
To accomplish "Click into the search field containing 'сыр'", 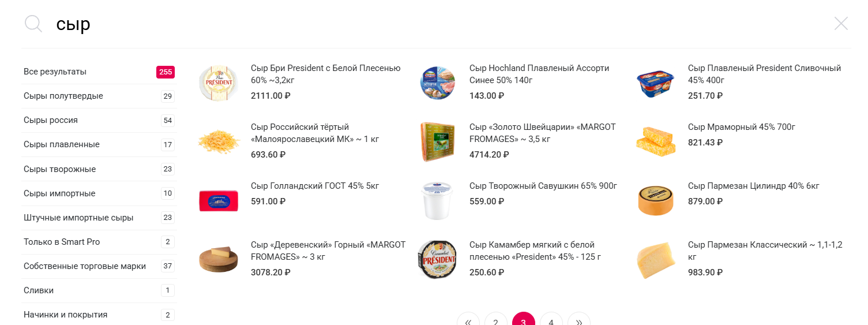I will (x=438, y=24).
